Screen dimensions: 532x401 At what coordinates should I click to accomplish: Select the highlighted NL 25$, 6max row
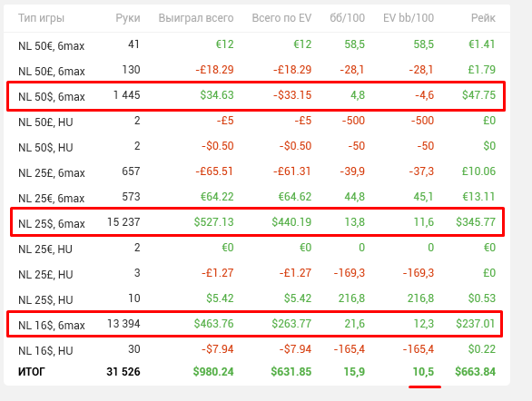[258, 222]
